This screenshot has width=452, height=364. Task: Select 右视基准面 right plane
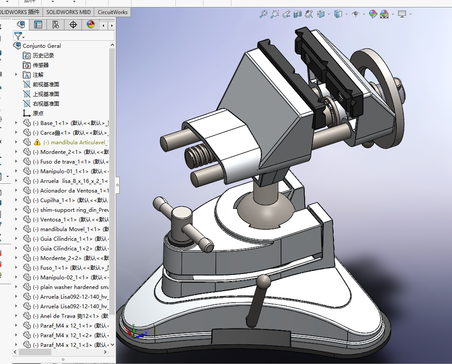coord(46,104)
